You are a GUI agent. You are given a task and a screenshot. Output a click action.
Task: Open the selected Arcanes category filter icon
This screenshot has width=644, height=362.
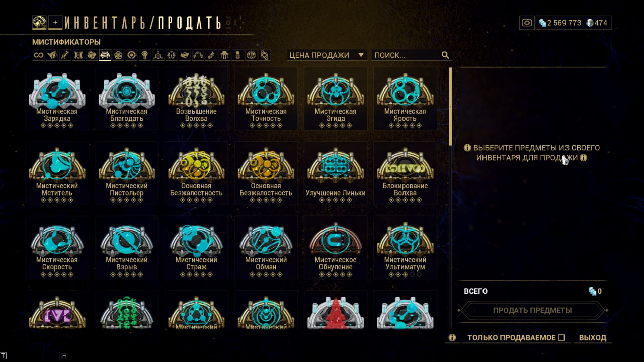(105, 55)
